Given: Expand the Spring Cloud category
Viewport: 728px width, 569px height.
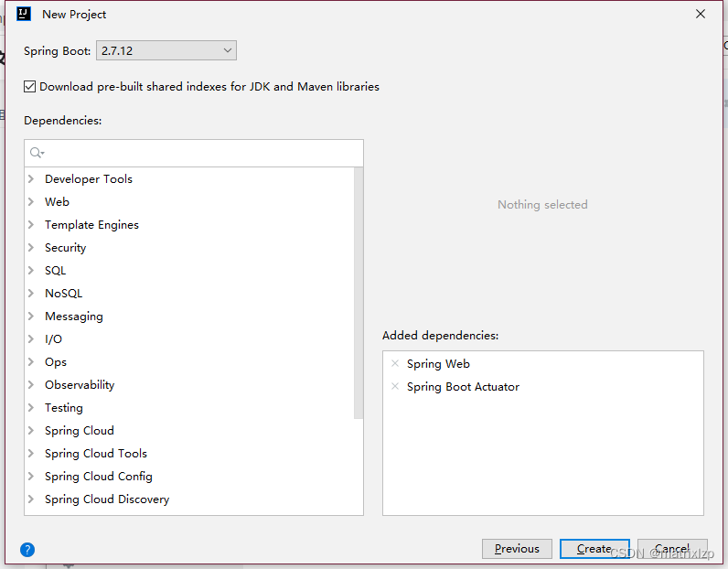Looking at the screenshot, I should pos(31,430).
